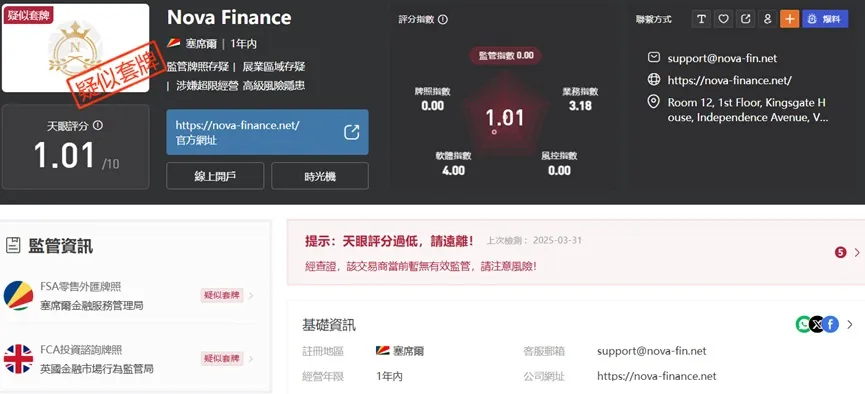Viewport: 865px width, 394px height.
Task: Click the 涉嫌超限經營 risk tag
Action: pos(207,86)
